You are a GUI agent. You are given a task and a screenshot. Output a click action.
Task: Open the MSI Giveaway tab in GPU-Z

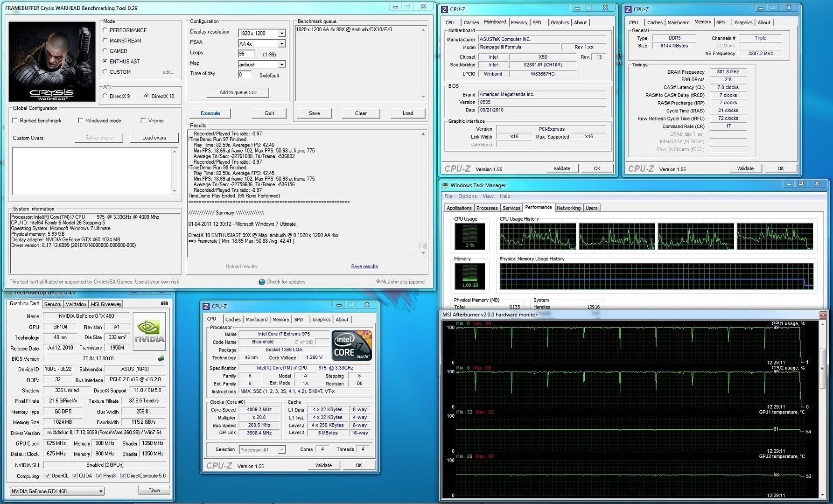click(106, 304)
